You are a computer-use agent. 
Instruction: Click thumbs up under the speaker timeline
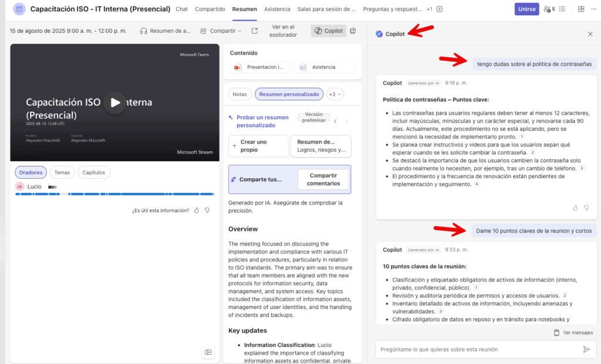(x=197, y=210)
